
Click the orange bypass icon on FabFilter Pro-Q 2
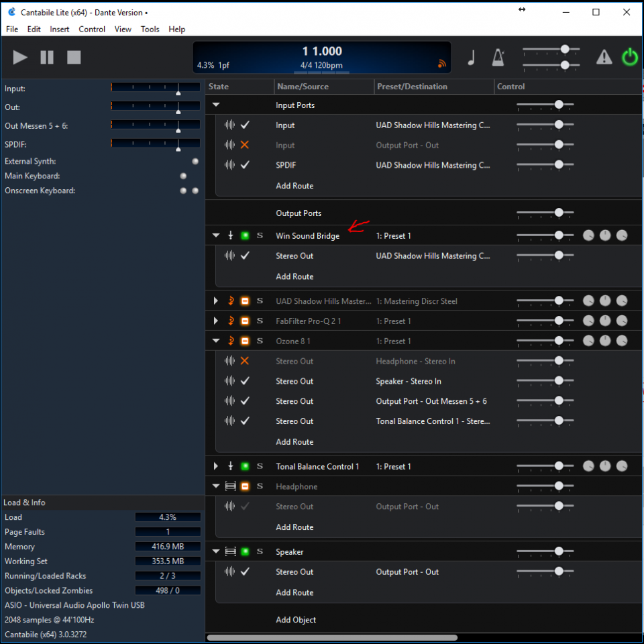click(x=231, y=321)
